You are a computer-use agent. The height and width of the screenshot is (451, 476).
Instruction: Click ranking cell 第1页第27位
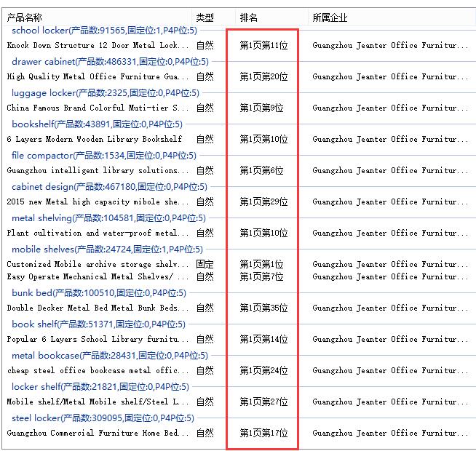263,402
